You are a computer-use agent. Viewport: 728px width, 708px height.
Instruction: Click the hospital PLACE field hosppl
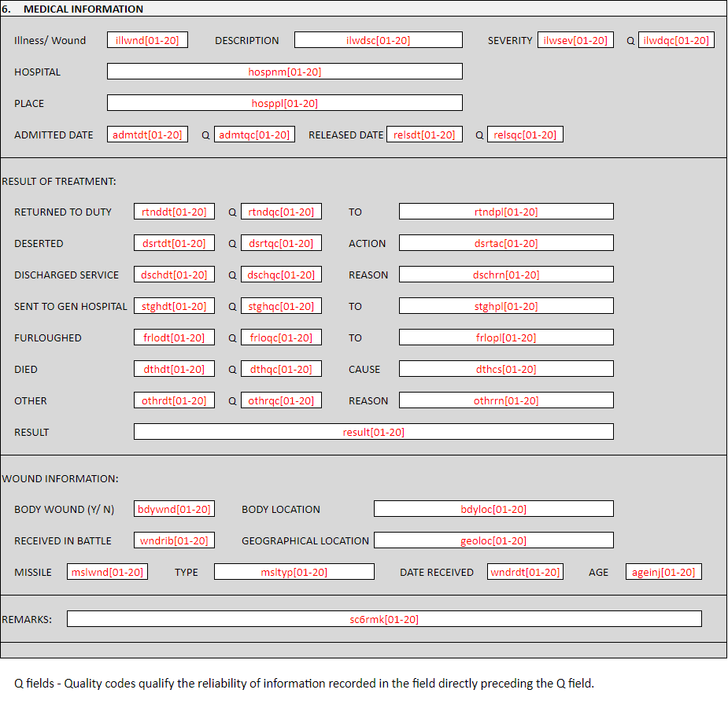(x=284, y=103)
